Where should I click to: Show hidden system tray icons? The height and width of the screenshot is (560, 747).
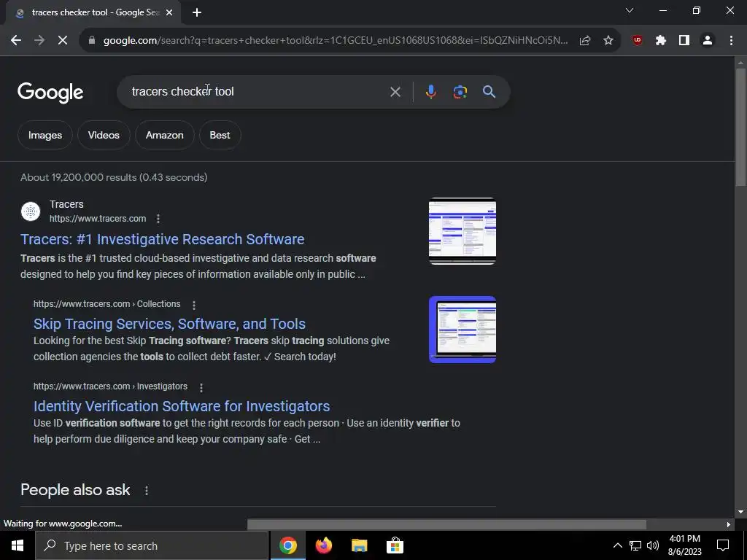(617, 545)
